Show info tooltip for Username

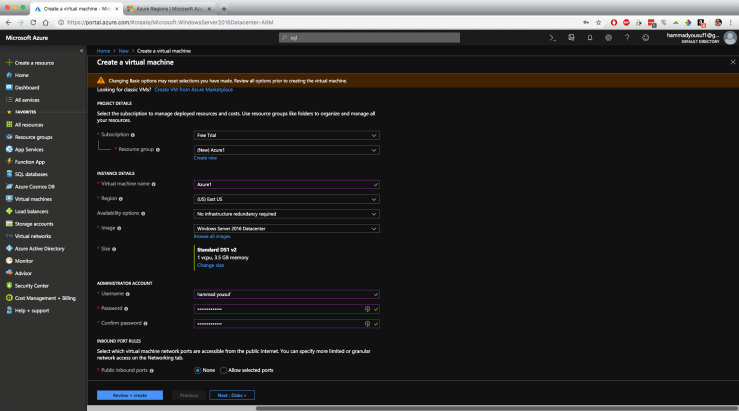tap(128, 294)
